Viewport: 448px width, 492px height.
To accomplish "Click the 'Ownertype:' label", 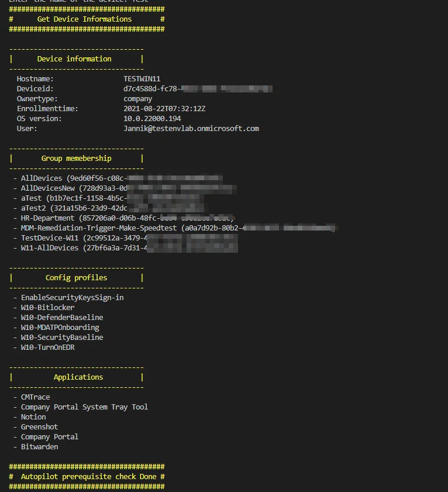I will point(37,99).
